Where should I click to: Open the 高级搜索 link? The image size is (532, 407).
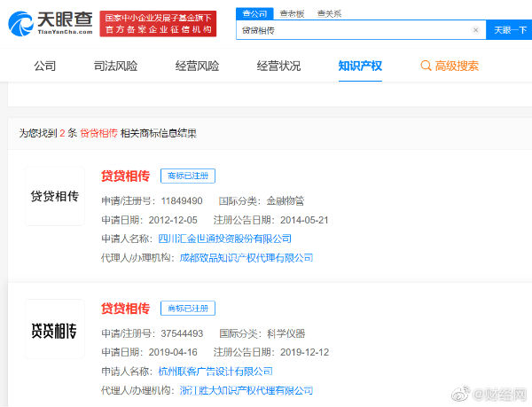pos(457,66)
